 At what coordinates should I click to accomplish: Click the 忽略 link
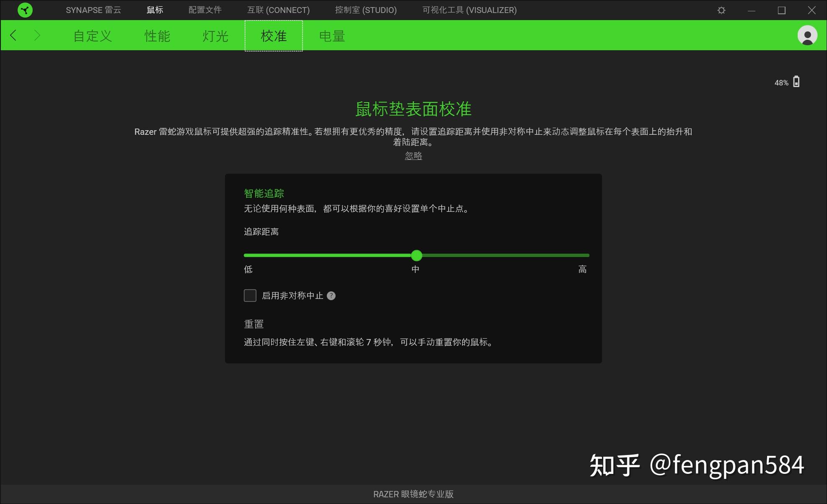coord(413,156)
